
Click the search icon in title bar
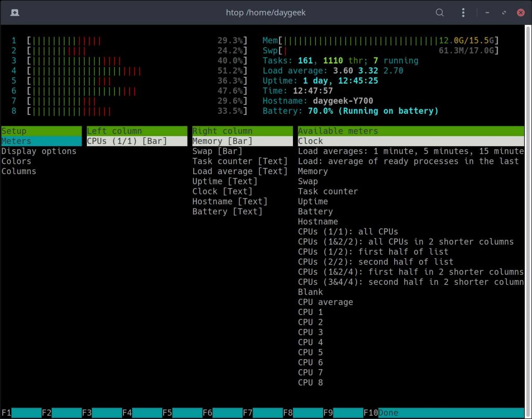click(x=440, y=12)
